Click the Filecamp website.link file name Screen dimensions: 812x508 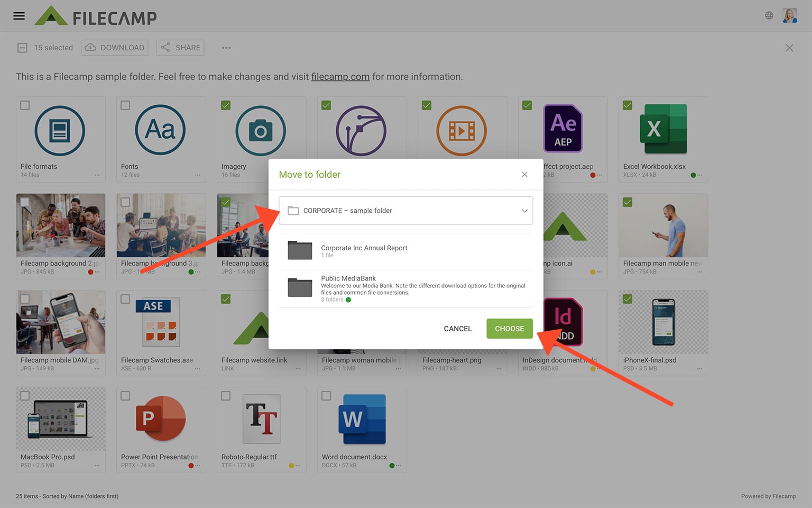pos(254,360)
